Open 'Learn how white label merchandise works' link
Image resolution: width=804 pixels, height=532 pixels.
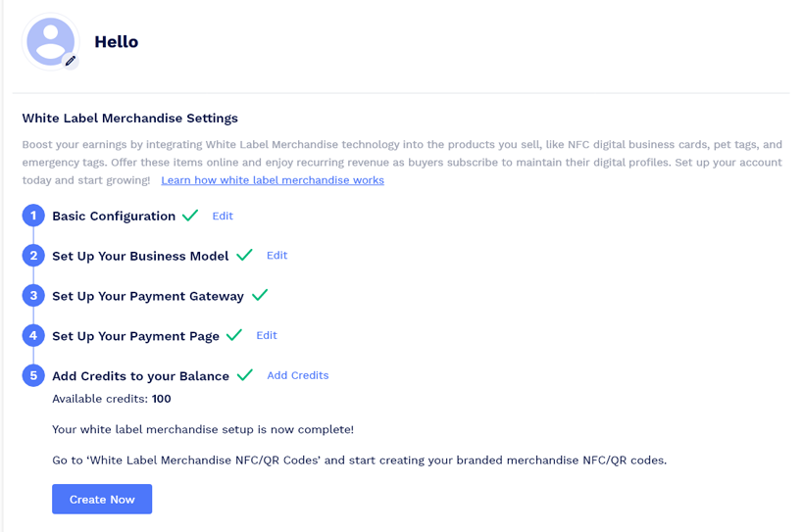pyautogui.click(x=273, y=180)
